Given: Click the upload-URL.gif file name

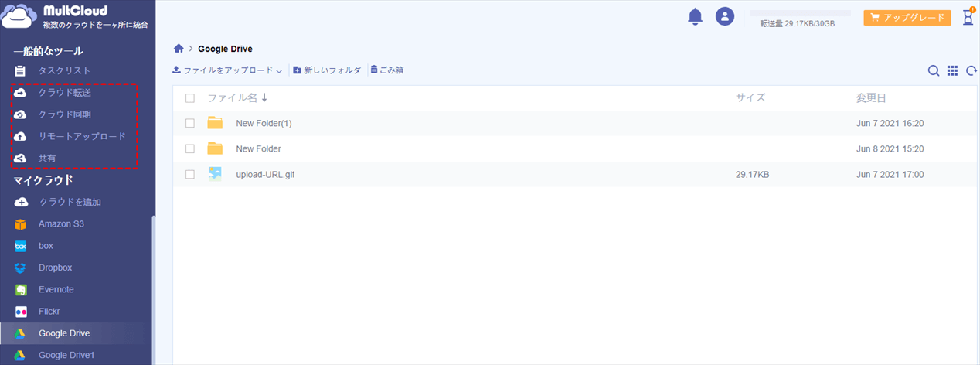Looking at the screenshot, I should (x=265, y=175).
